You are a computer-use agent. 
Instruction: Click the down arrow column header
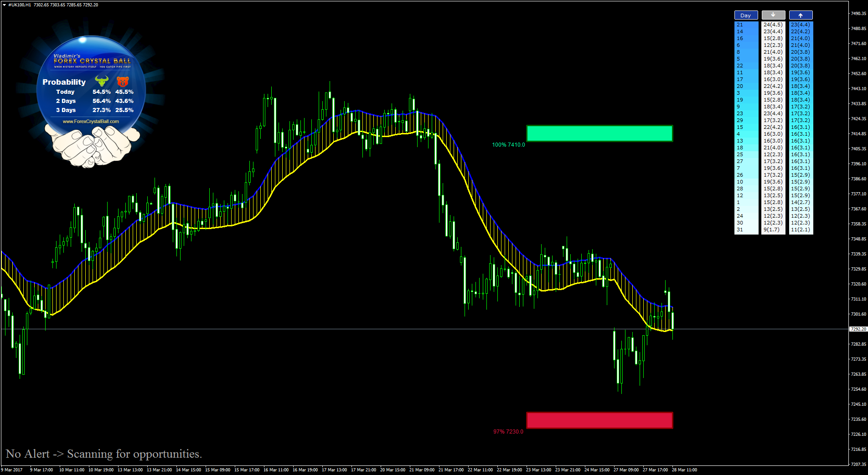[773, 15]
